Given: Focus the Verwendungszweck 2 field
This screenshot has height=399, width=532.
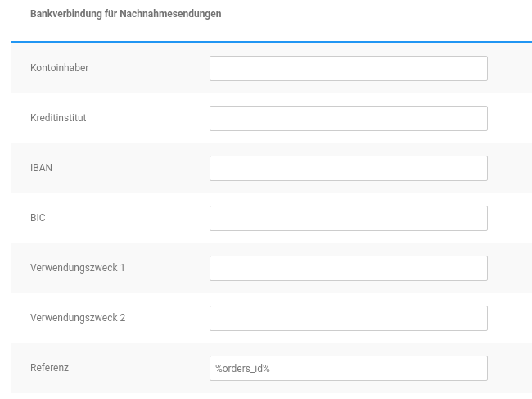Looking at the screenshot, I should click(x=348, y=318).
